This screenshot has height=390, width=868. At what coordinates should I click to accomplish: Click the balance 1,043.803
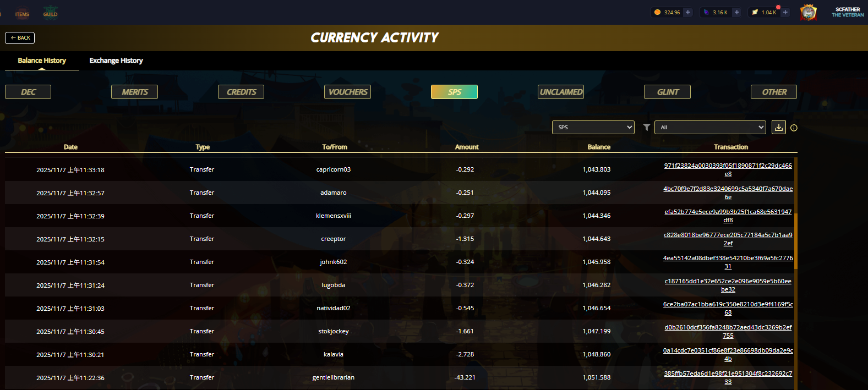tap(597, 169)
